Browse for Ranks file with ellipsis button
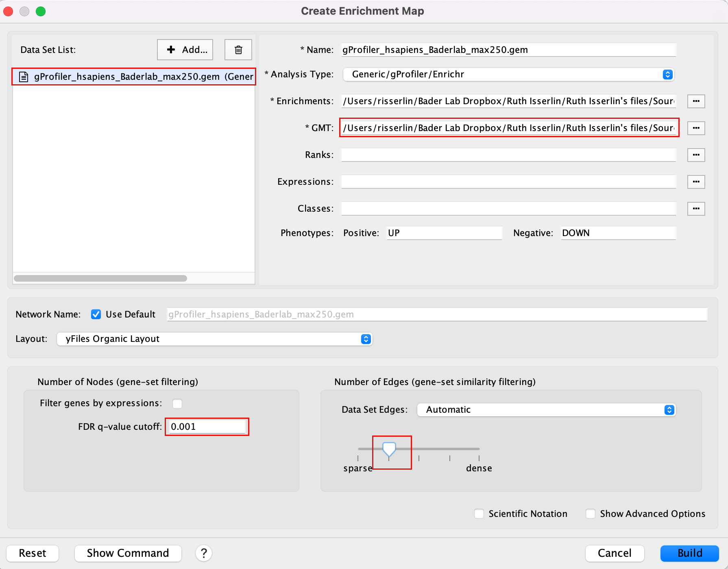 coord(696,155)
